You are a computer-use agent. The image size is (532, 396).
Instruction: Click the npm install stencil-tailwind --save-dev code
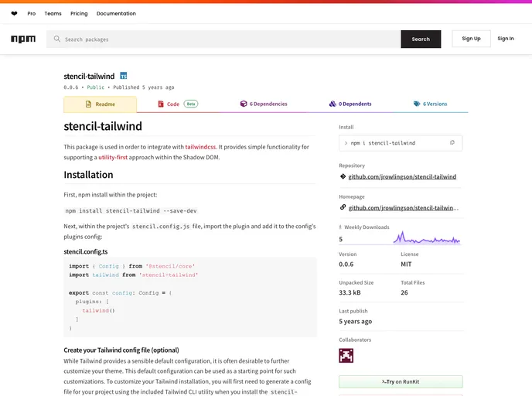click(131, 210)
